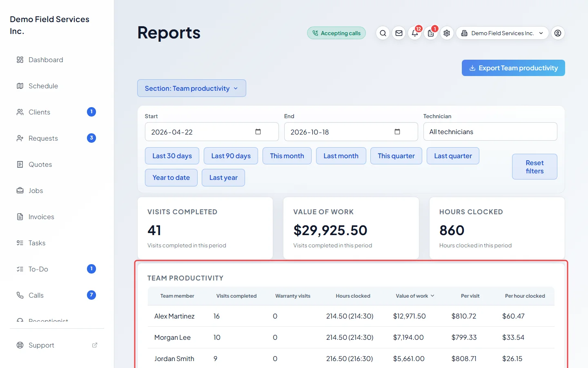The image size is (588, 368).
Task: Open the Demo Field Services Inc. company switcher
Action: pos(502,33)
